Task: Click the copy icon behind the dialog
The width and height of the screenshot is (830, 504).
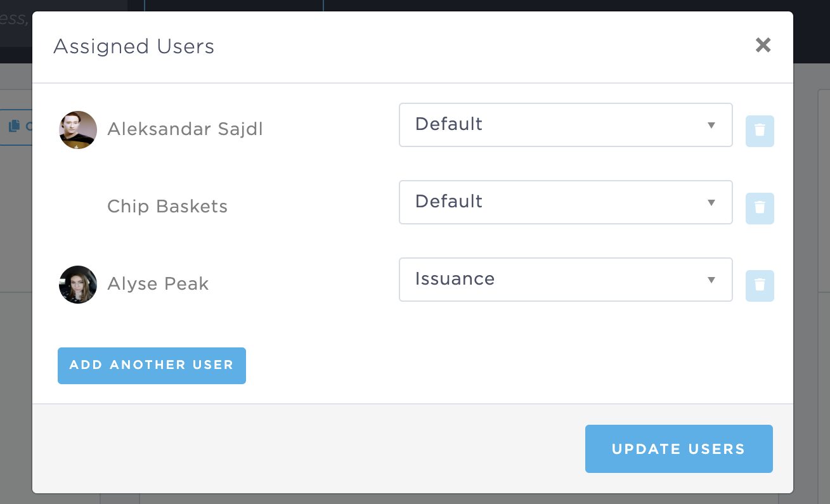Action: 14,127
